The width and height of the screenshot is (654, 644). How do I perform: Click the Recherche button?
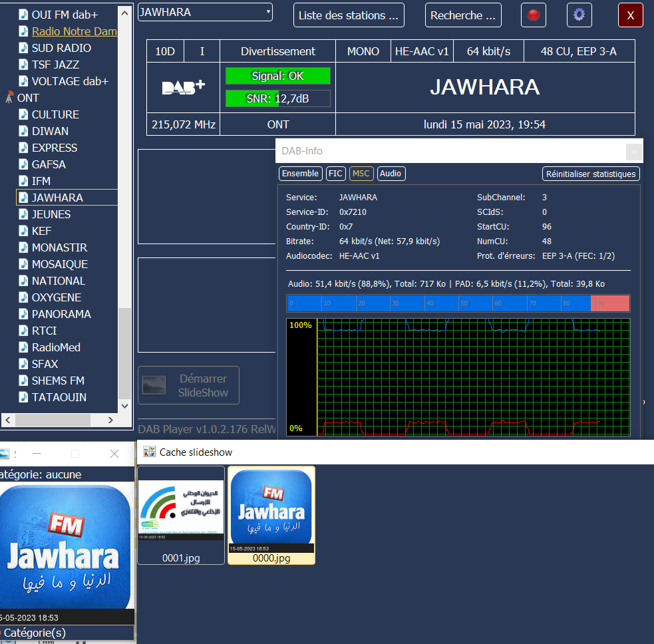tap(463, 15)
